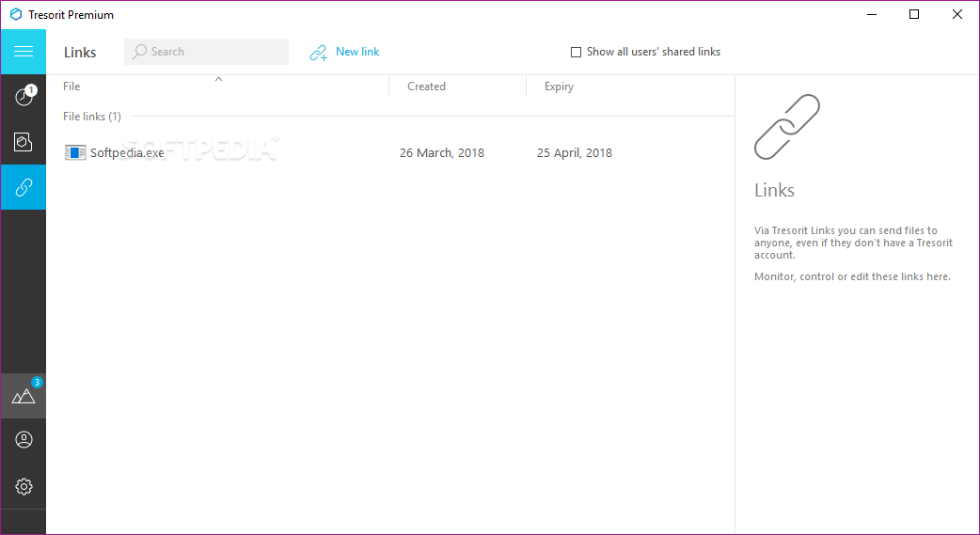Collapse the File links (1) group header
The width and height of the screenshot is (980, 535).
tap(92, 117)
